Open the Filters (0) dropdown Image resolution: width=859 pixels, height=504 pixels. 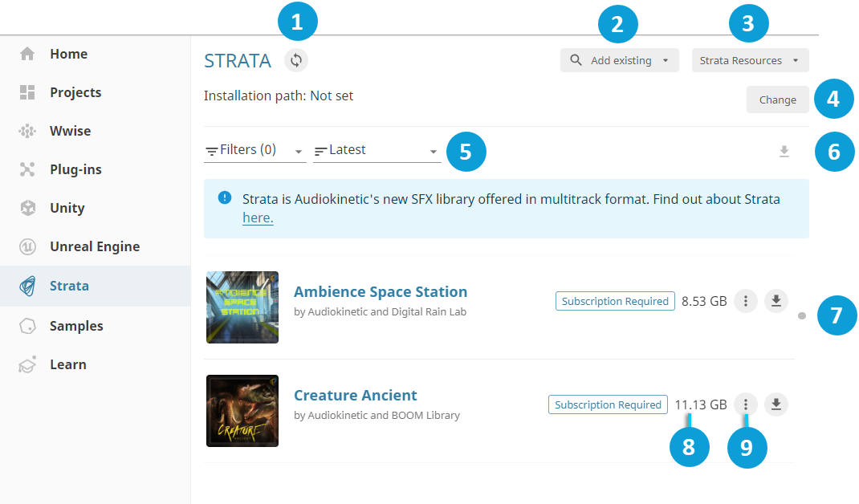coord(254,151)
